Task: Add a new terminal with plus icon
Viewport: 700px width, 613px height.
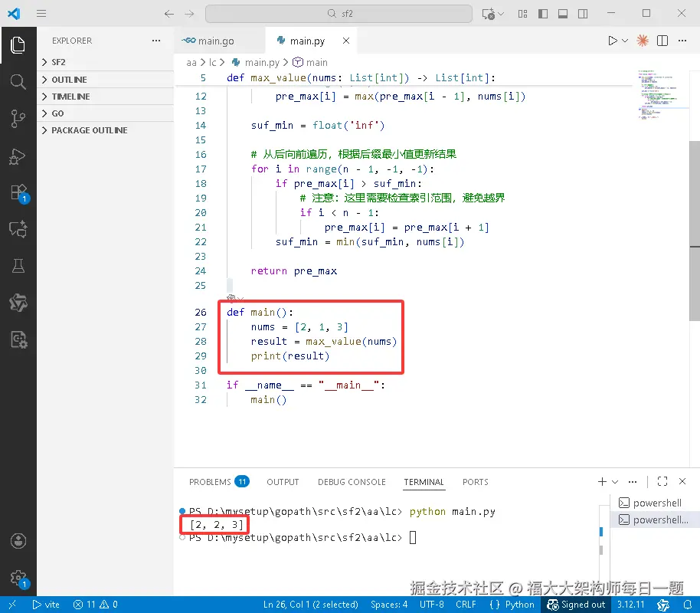Action: [x=602, y=482]
